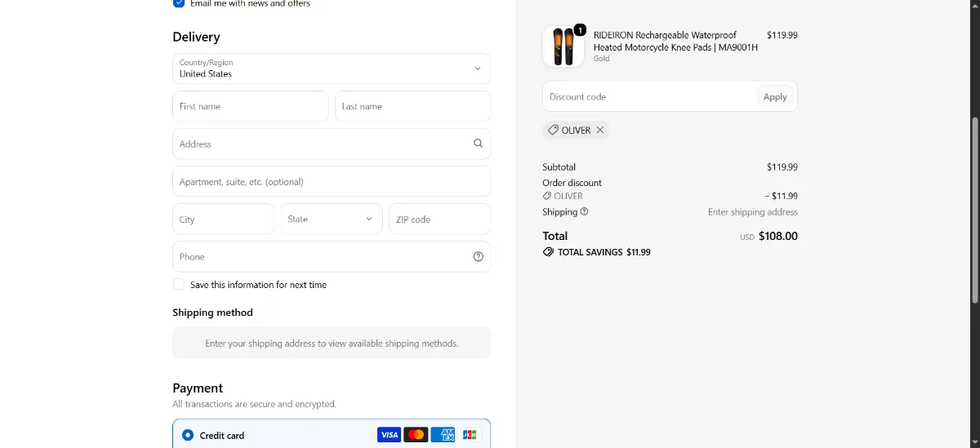
Task: Click the ZIP code field
Action: pos(440,219)
